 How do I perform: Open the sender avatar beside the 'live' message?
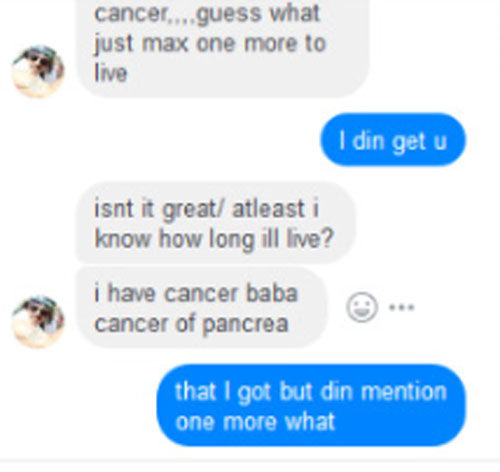38,72
